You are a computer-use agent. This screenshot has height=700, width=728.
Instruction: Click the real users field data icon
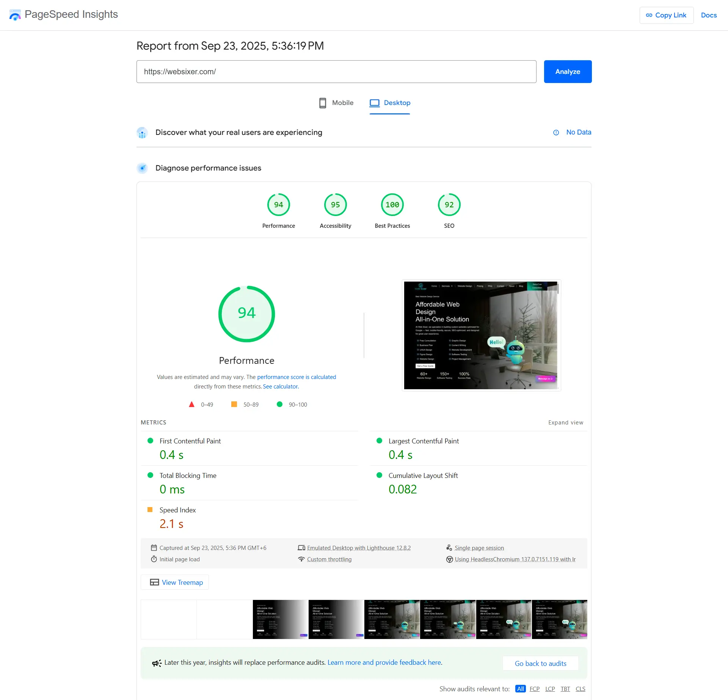[142, 132]
